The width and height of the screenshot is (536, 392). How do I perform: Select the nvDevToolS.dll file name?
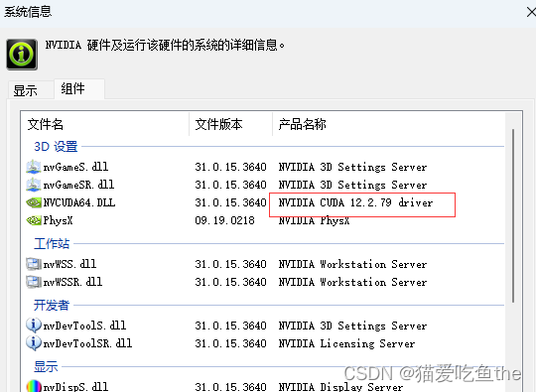tap(84, 326)
